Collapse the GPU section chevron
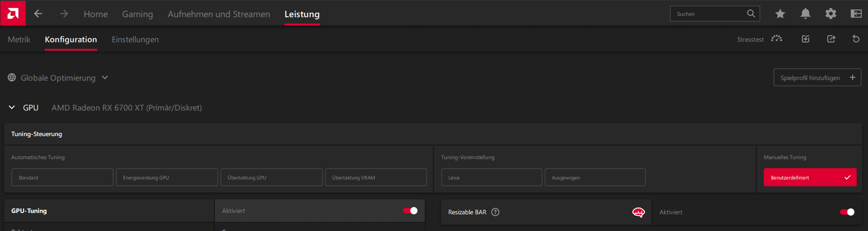868x231 pixels. point(12,108)
